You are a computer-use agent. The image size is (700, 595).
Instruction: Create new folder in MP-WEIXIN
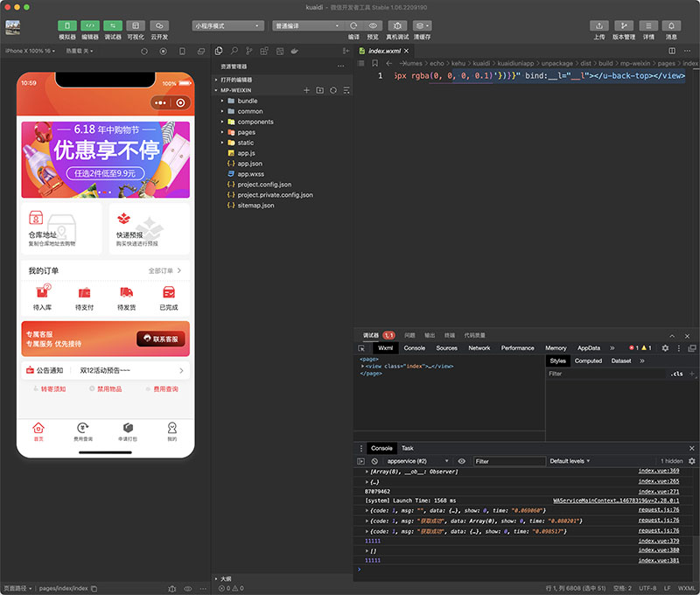(x=319, y=90)
